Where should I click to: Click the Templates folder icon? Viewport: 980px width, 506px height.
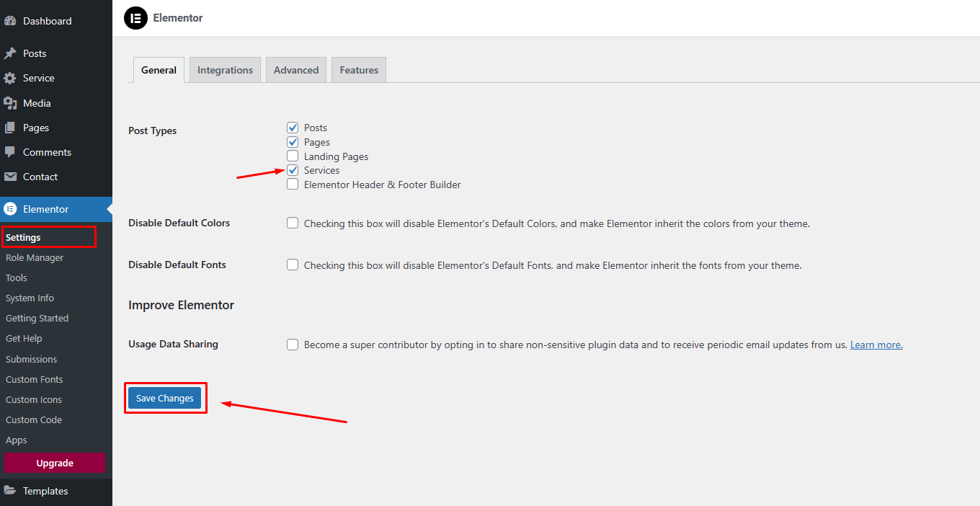click(x=10, y=491)
